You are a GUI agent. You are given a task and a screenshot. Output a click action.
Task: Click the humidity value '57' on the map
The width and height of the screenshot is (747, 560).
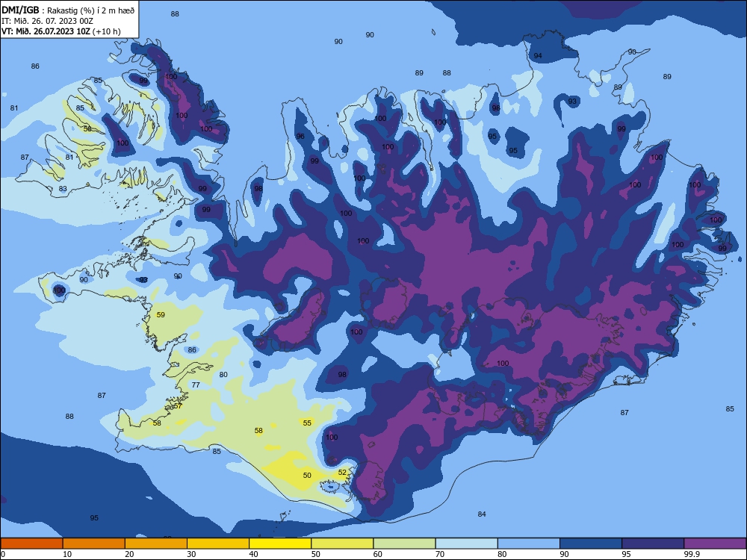(x=178, y=405)
